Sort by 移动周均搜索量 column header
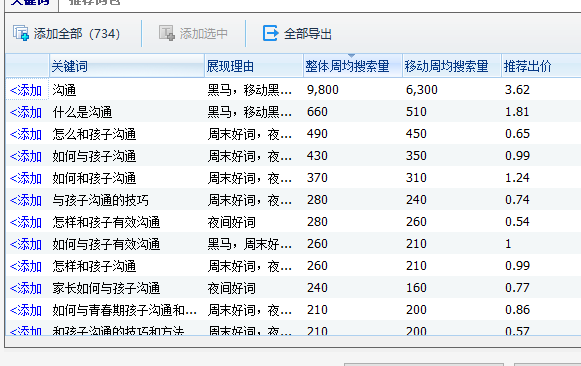The height and width of the screenshot is (366, 581). point(452,66)
